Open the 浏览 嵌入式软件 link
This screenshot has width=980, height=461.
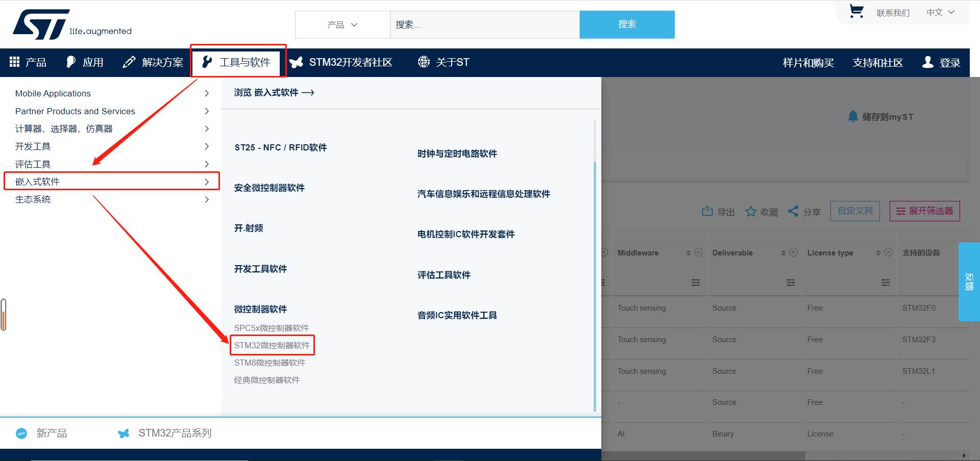pos(274,92)
